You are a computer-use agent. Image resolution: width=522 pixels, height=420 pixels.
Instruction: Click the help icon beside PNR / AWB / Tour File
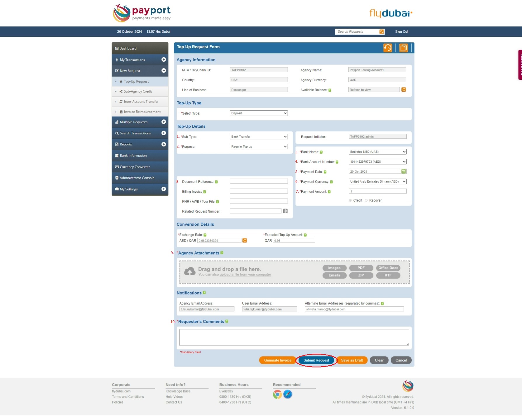(x=217, y=202)
